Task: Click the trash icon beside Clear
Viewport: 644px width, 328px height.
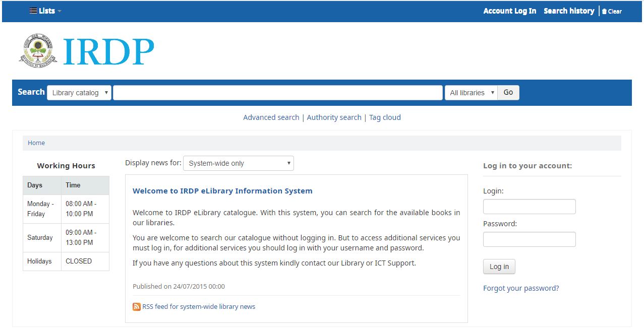Action: tap(604, 12)
